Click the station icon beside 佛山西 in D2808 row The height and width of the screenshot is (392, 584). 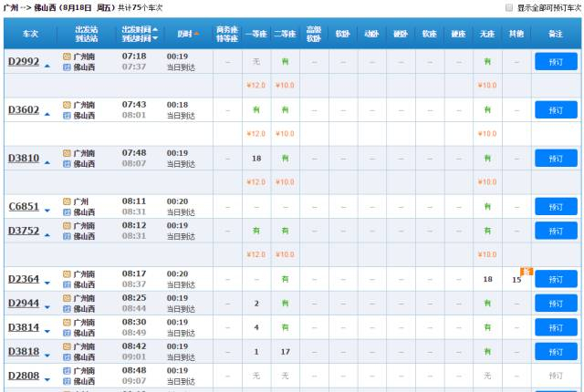click(x=67, y=382)
